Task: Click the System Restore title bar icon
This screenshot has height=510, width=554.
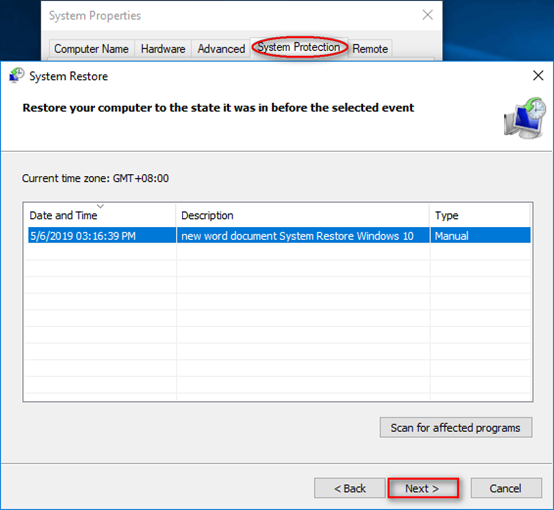Action: 17,75
